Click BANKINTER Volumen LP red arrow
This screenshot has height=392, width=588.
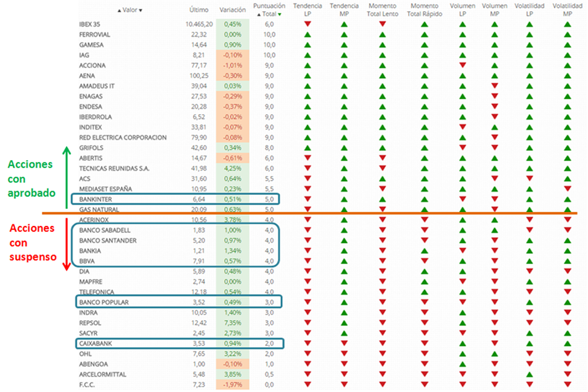pyautogui.click(x=462, y=199)
